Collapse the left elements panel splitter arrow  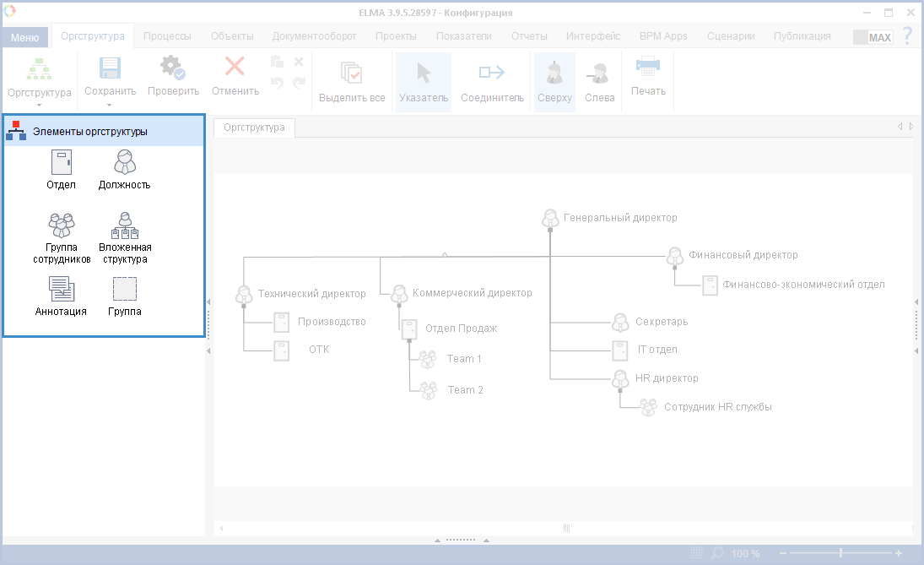click(208, 302)
